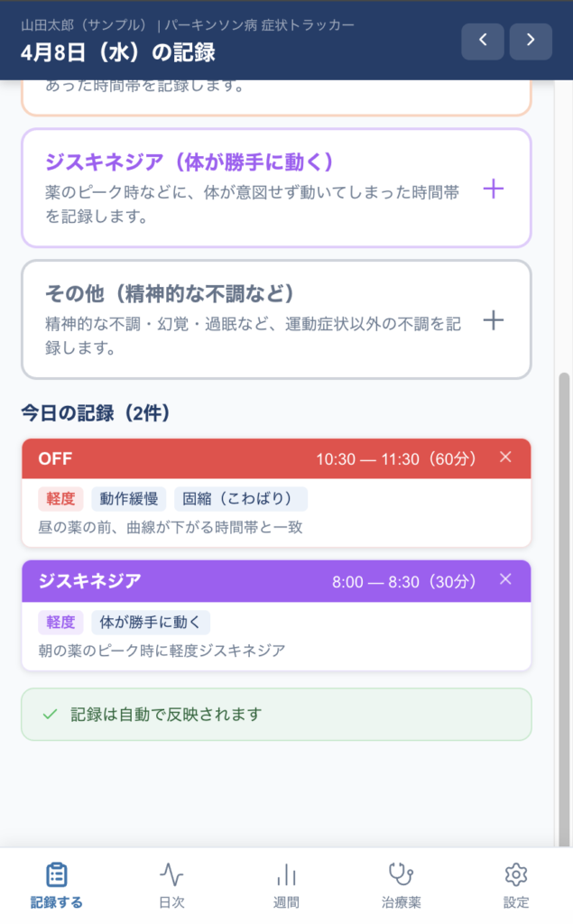Click the 体が勝手に動く tag
Image resolution: width=573 pixels, height=924 pixels.
pos(151,622)
